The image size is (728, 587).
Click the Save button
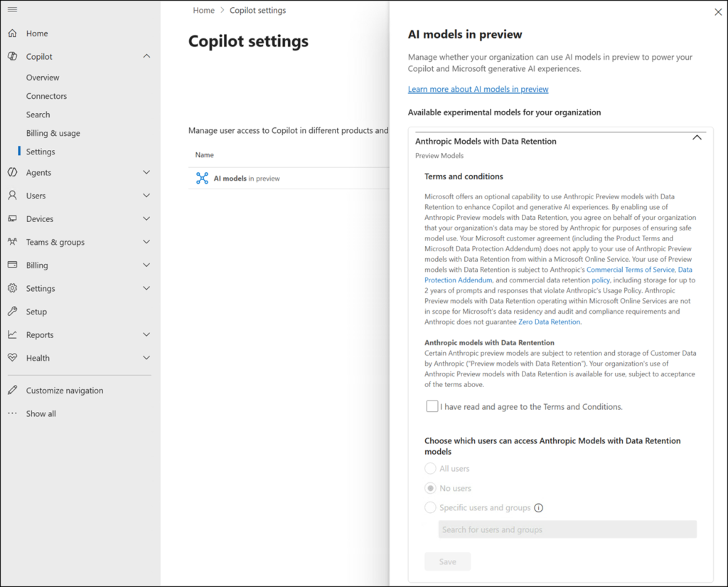tap(448, 561)
